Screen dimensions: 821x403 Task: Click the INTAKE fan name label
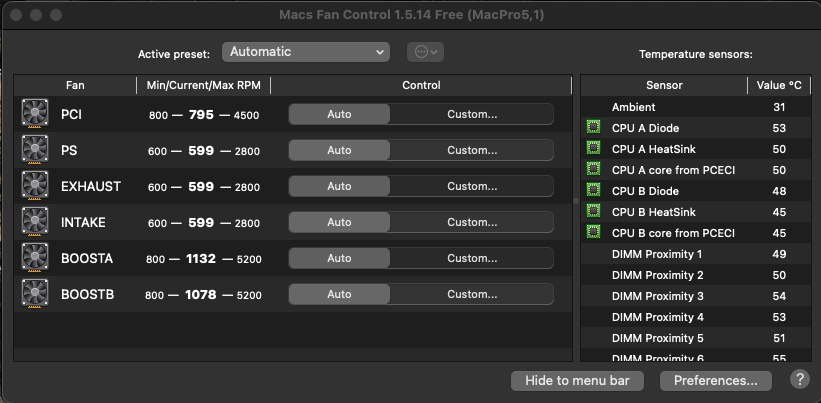(x=83, y=222)
